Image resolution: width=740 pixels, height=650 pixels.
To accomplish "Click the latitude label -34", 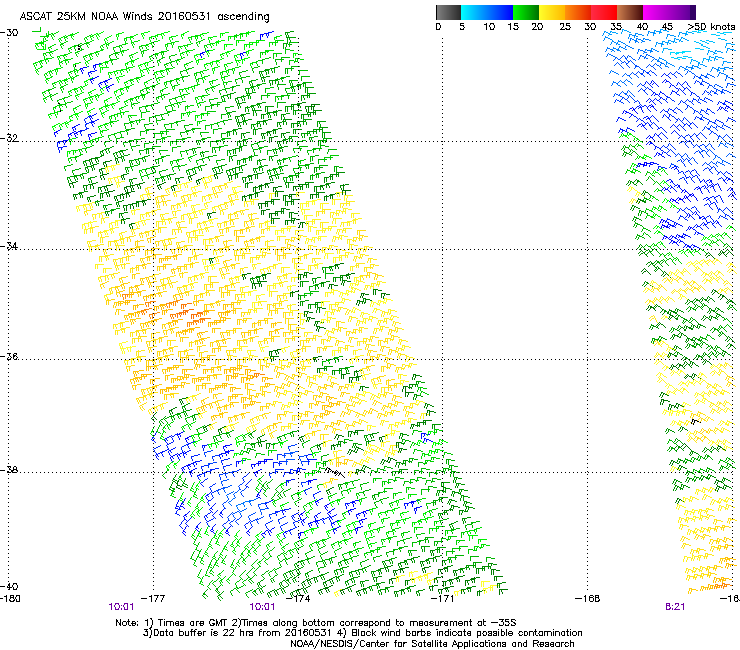I will point(9,246).
